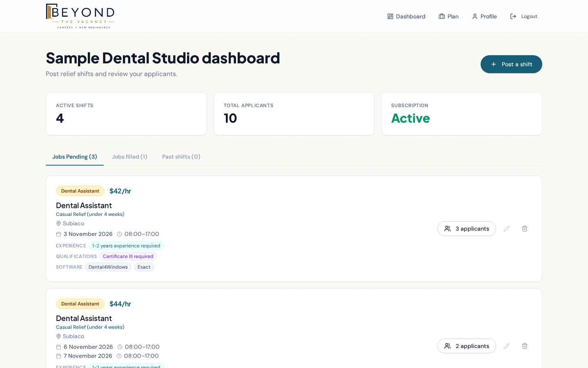Click Subiaco location on the $44/hr card
This screenshot has height=368, width=588.
point(73,336)
